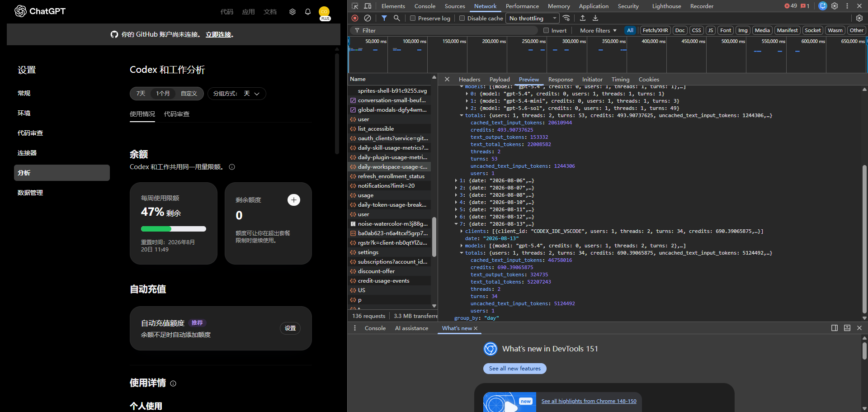Select the All request type filter
The width and height of the screenshot is (868, 412).
click(x=630, y=30)
